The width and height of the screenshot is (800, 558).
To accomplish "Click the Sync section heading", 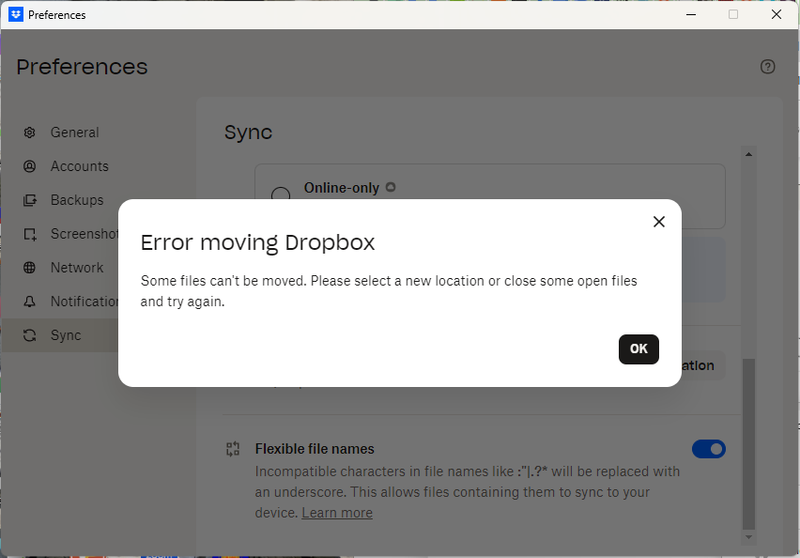I will pyautogui.click(x=248, y=133).
